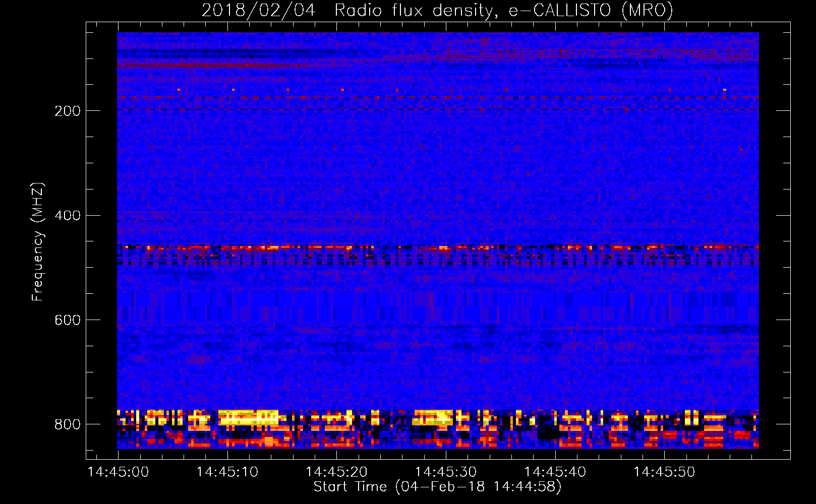Viewport: 816px width, 504px height.
Task: Click the 14:45:10 time tick label
Action: pyautogui.click(x=227, y=472)
